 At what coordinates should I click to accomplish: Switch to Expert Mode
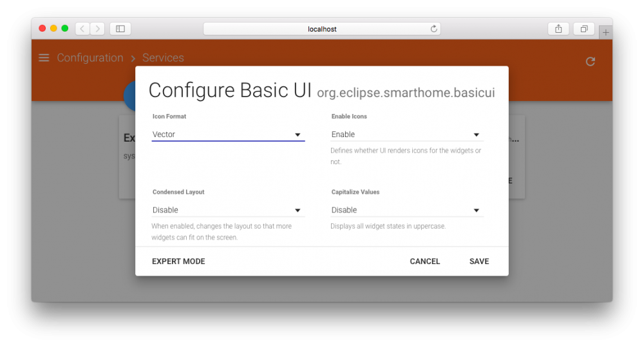(x=178, y=261)
